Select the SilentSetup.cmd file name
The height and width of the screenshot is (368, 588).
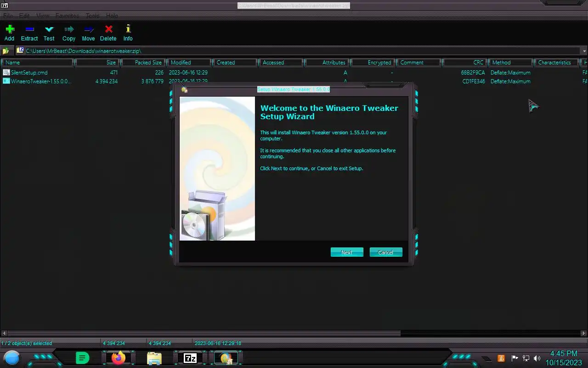[x=29, y=72]
